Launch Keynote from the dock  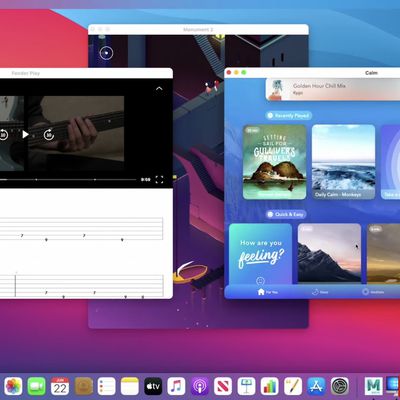[x=246, y=386]
